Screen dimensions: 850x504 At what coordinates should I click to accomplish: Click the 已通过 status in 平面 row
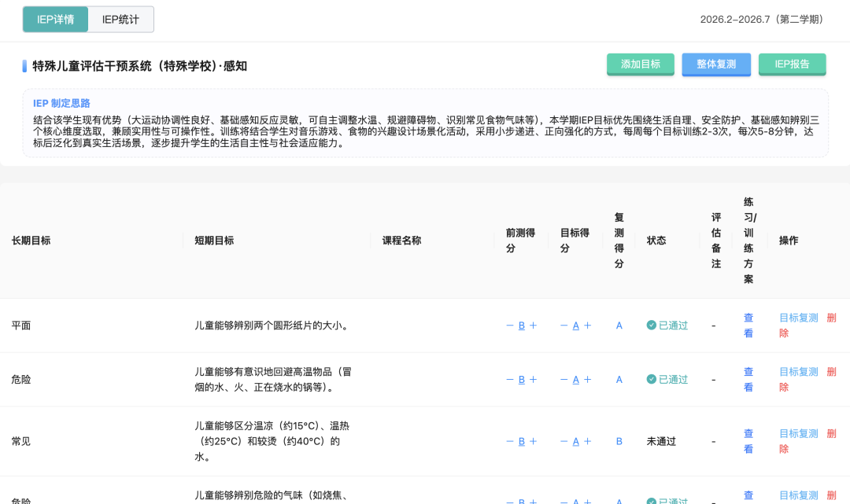point(667,326)
